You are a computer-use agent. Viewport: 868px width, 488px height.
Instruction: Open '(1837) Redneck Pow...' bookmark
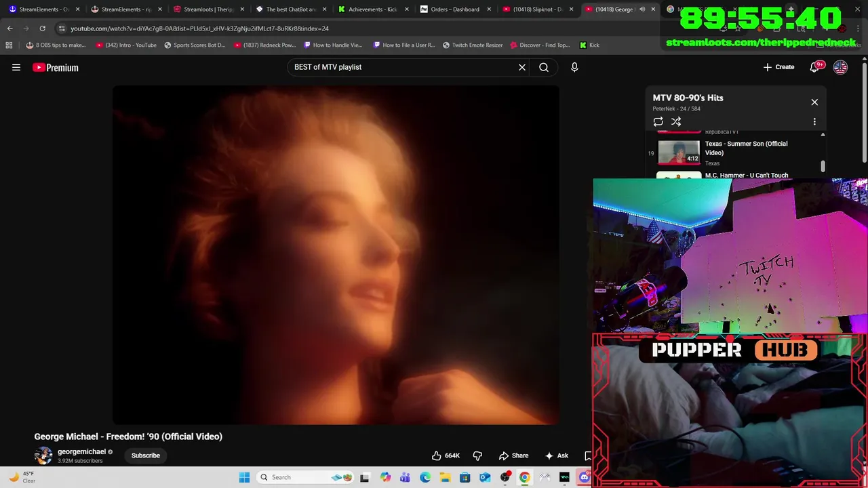click(265, 45)
